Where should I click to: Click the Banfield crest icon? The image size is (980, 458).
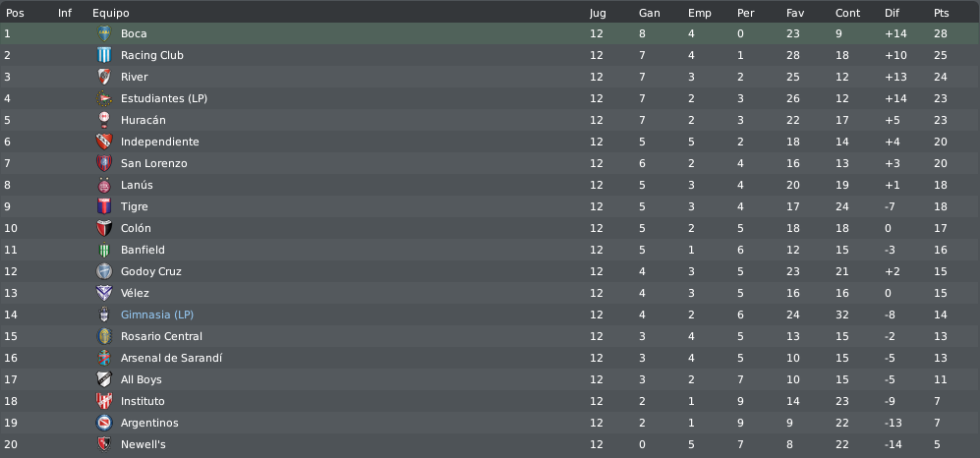pyautogui.click(x=104, y=250)
